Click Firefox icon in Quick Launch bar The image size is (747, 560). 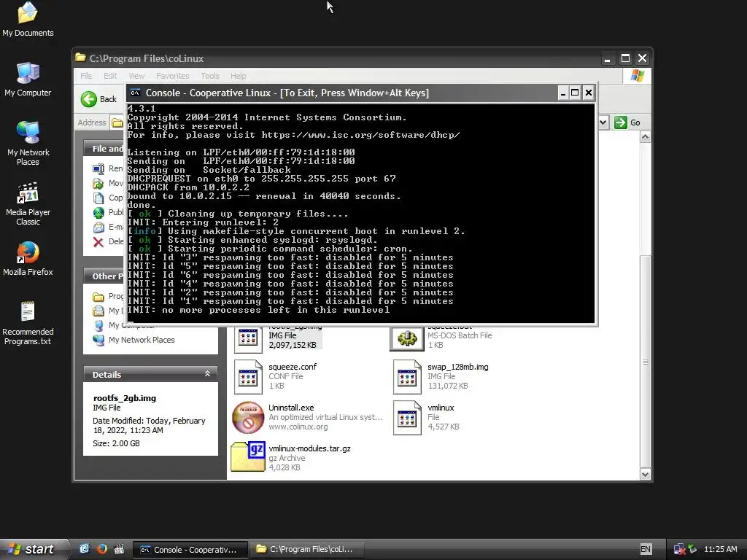coord(101,548)
